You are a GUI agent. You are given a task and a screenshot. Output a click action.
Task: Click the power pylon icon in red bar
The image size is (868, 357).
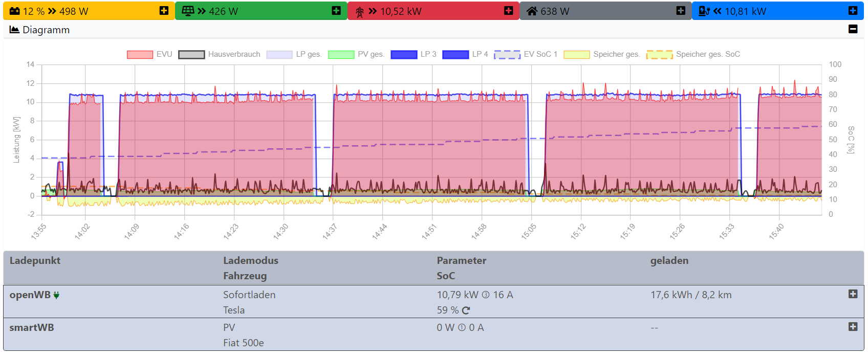[360, 11]
